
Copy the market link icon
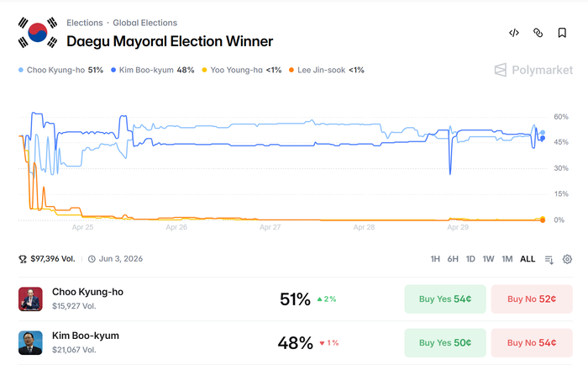click(x=538, y=33)
